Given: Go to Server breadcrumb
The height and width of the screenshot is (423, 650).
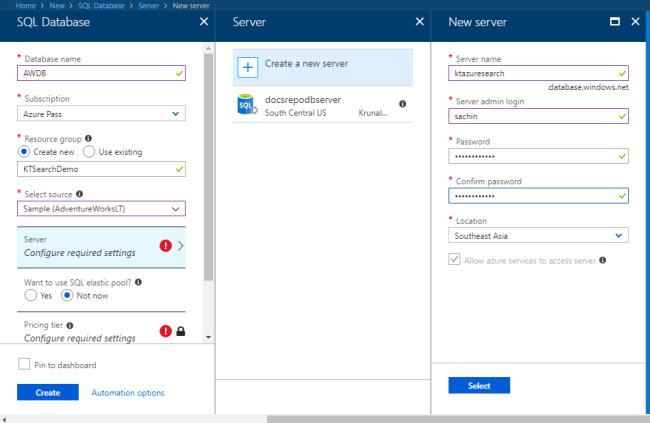Looking at the screenshot, I should (x=148, y=6).
